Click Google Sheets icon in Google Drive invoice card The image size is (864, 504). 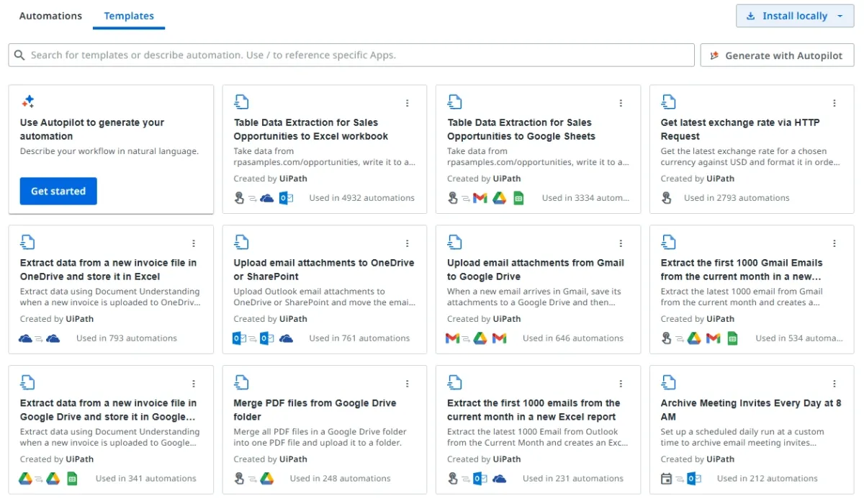tap(72, 479)
